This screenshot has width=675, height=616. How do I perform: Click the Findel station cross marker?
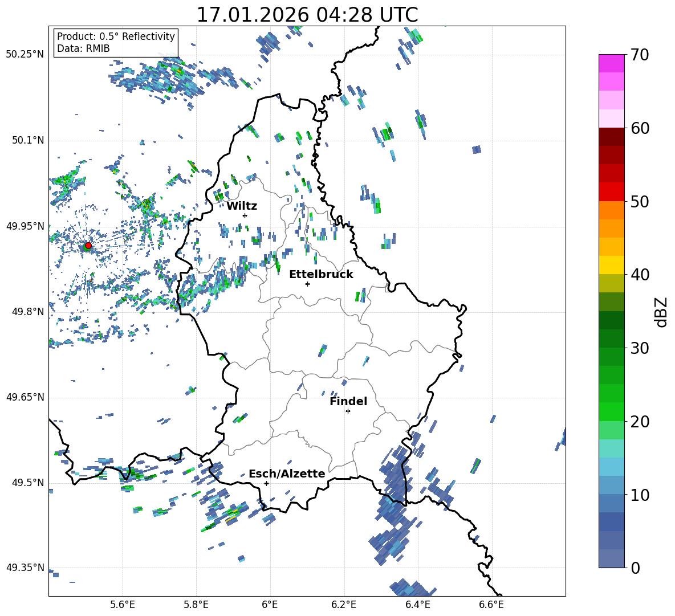pyautogui.click(x=348, y=411)
